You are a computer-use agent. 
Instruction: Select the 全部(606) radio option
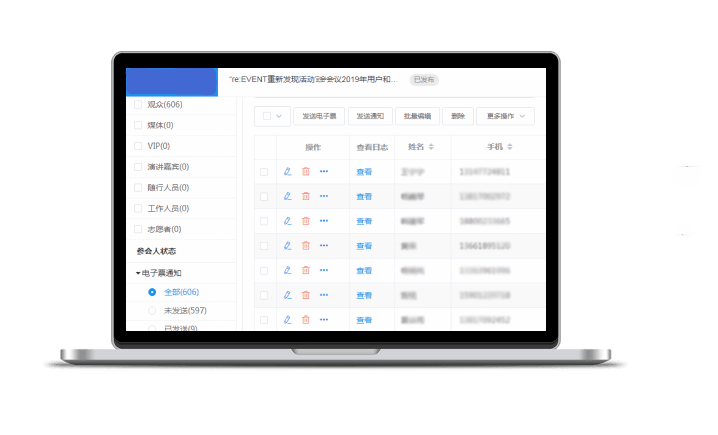click(x=152, y=292)
